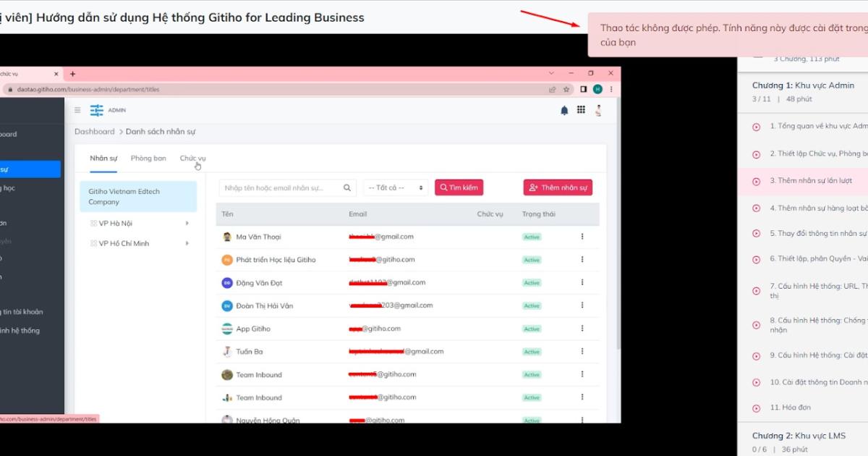
Task: Open the three-dot menu for App Gitiho
Action: (582, 328)
